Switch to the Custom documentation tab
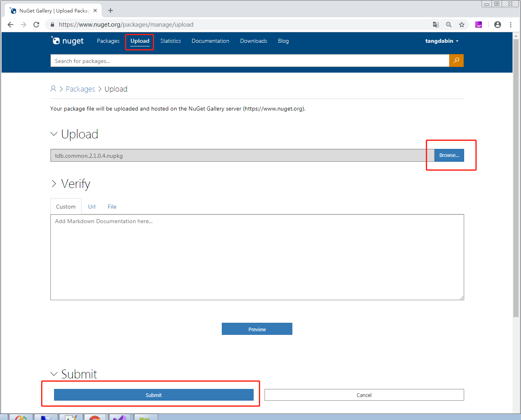Screen dimensions: 521x420 point(66,207)
